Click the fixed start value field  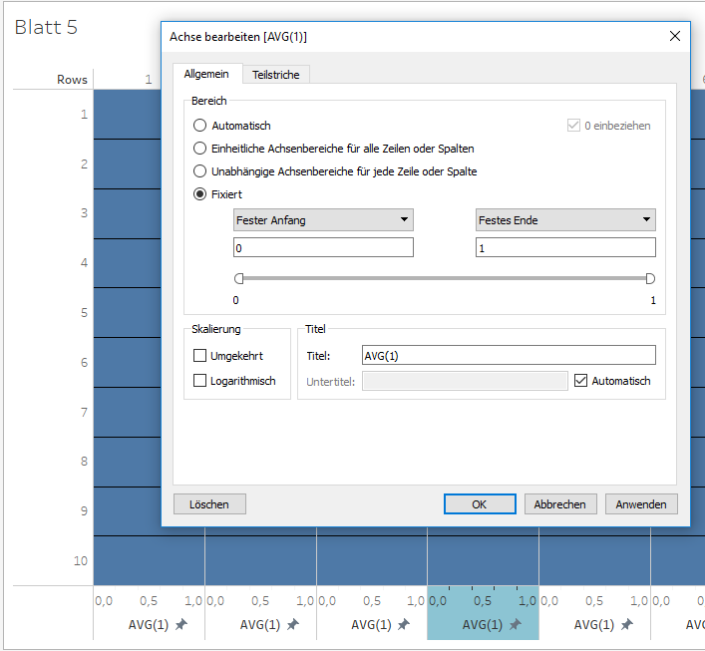[323, 248]
